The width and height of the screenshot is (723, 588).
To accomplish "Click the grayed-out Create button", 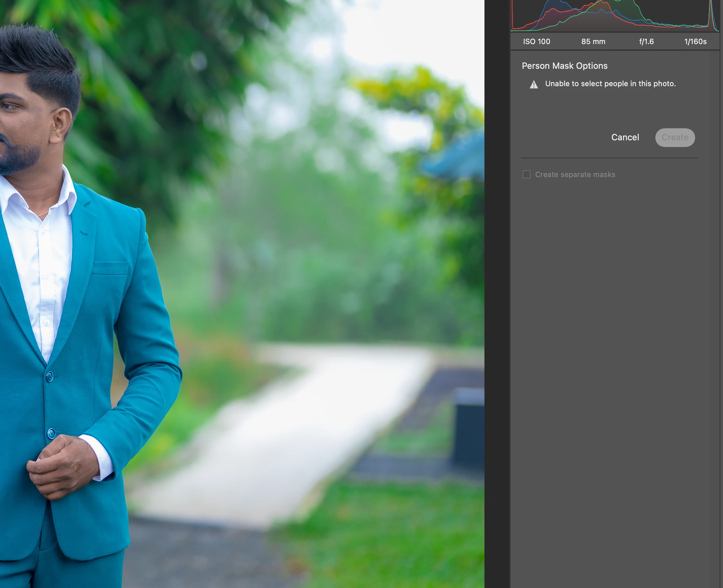I will pos(675,138).
